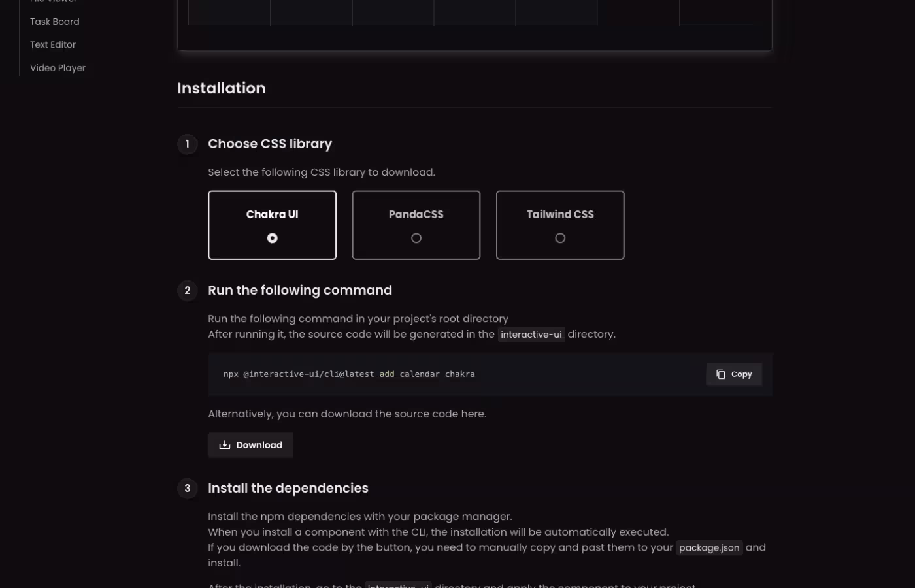This screenshot has height=588, width=915.
Task: Click the package.json inline code chip
Action: click(x=709, y=547)
